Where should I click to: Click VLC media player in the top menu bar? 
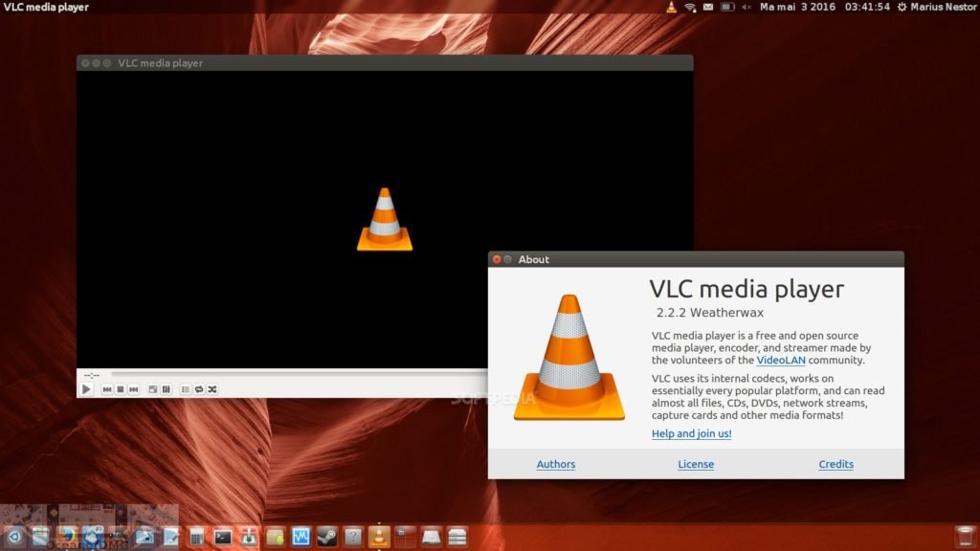[45, 7]
